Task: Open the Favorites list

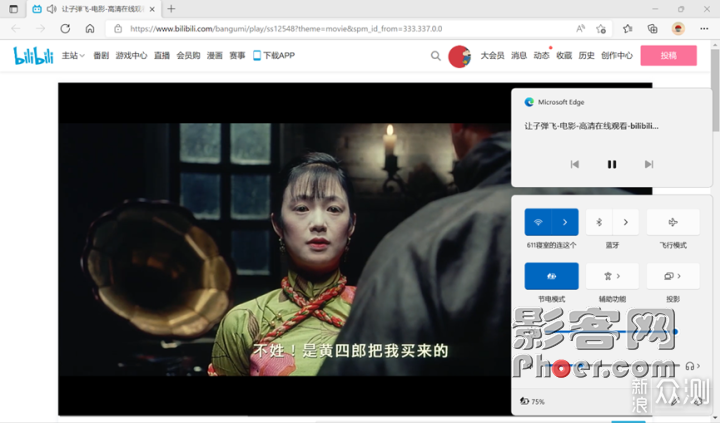Action: click(x=628, y=29)
